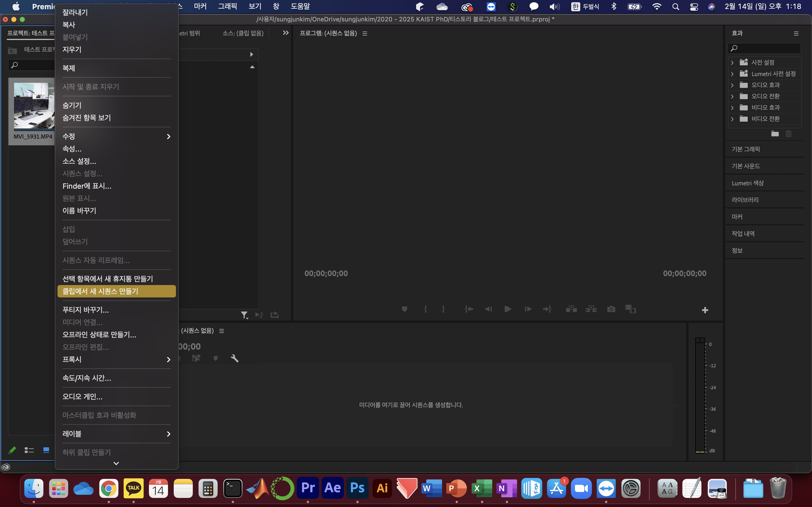Screen dimensions: 812x507
Task: Click New Custom Bin icon in Effects panel
Action: [x=775, y=134]
